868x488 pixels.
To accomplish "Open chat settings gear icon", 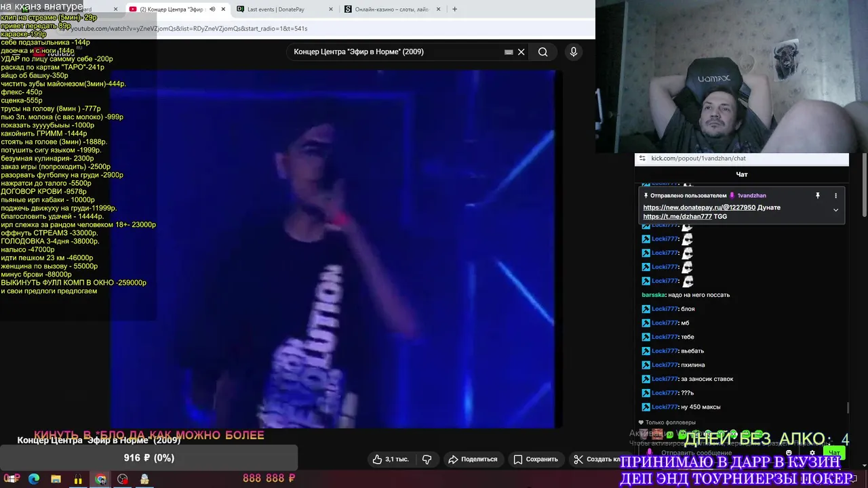I will pyautogui.click(x=812, y=453).
